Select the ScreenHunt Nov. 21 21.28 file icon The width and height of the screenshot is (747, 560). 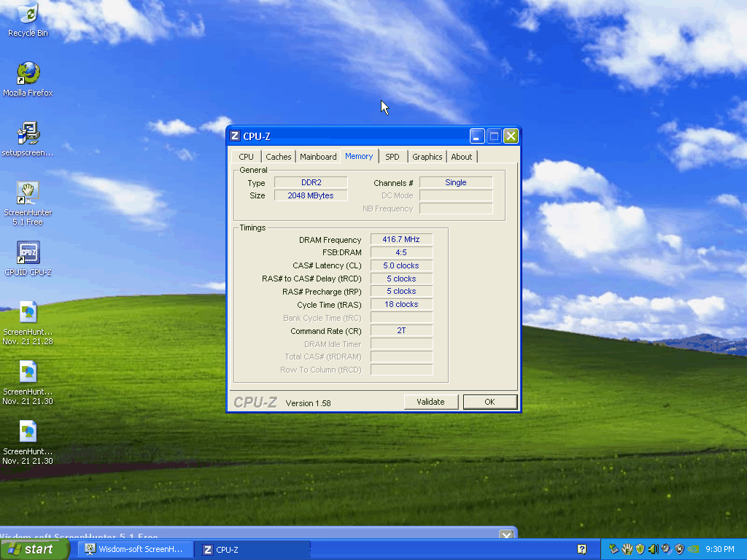28,323
